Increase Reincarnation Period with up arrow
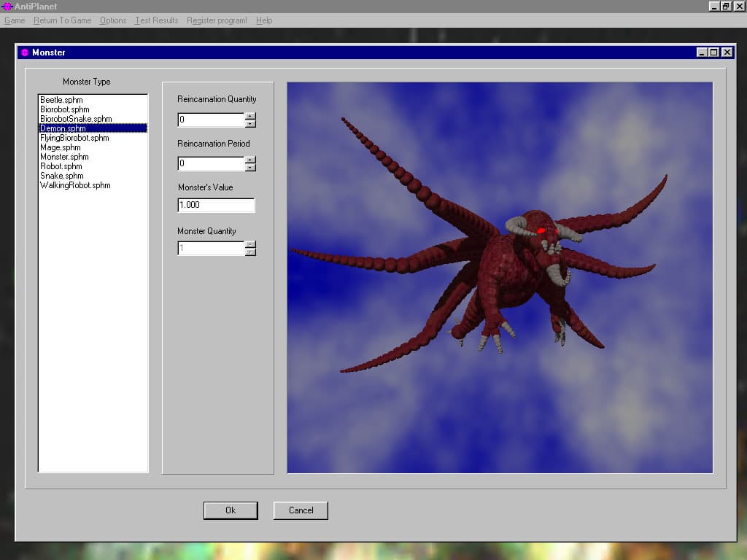The width and height of the screenshot is (747, 560). 251,160
